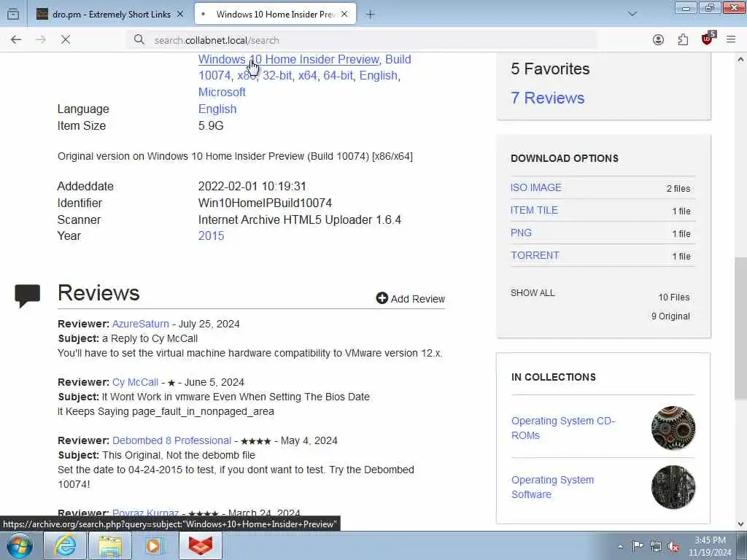Open the Microsoft subject link

222,93
